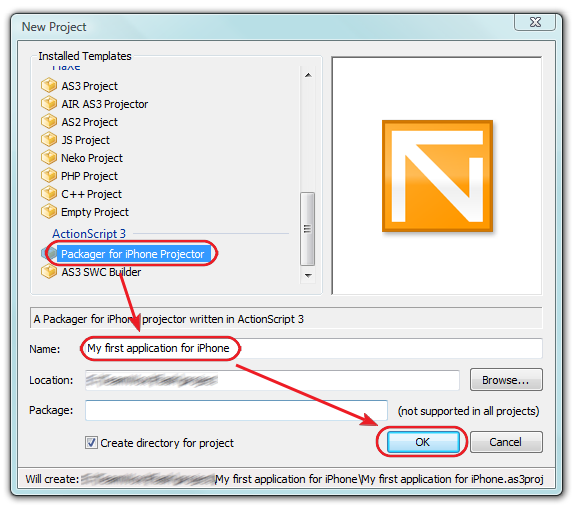
Task: Select the AS3 SWC Builder template label
Action: coord(101,272)
